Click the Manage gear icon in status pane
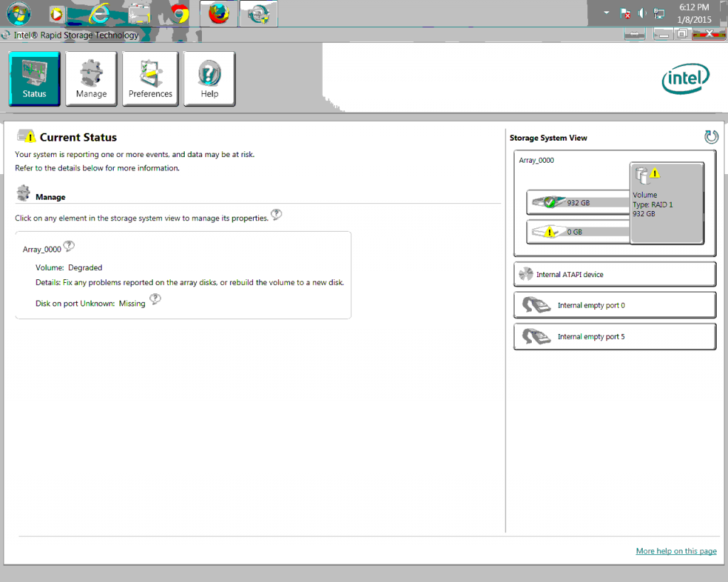The height and width of the screenshot is (582, 728). pos(23,193)
